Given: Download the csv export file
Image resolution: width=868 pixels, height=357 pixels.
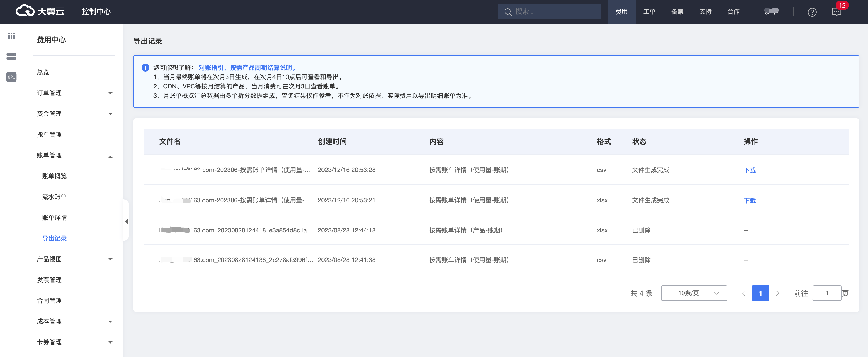Looking at the screenshot, I should [x=750, y=170].
